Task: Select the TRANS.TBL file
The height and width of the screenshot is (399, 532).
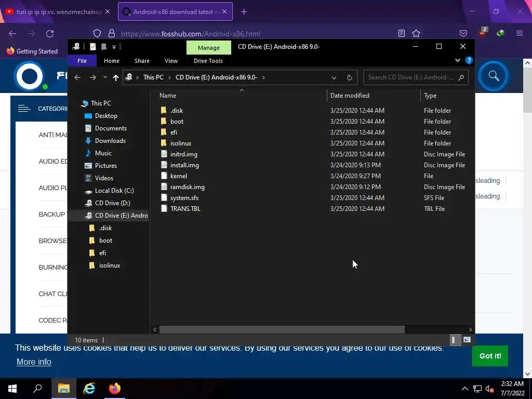Action: point(185,209)
